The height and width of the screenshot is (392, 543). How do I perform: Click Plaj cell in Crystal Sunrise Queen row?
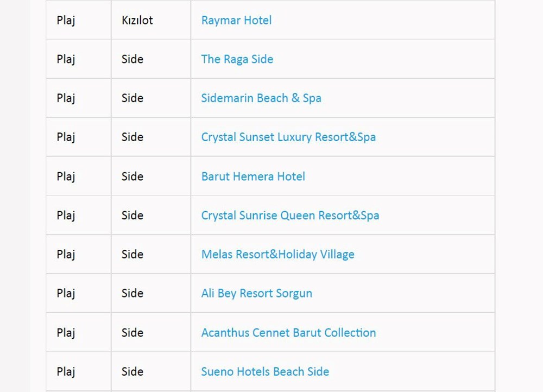click(x=66, y=216)
